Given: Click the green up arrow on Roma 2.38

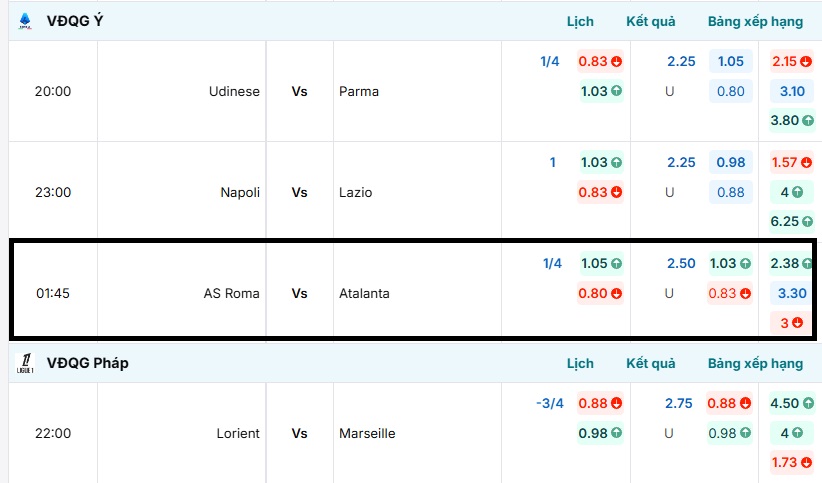Looking at the screenshot, I should [805, 264].
